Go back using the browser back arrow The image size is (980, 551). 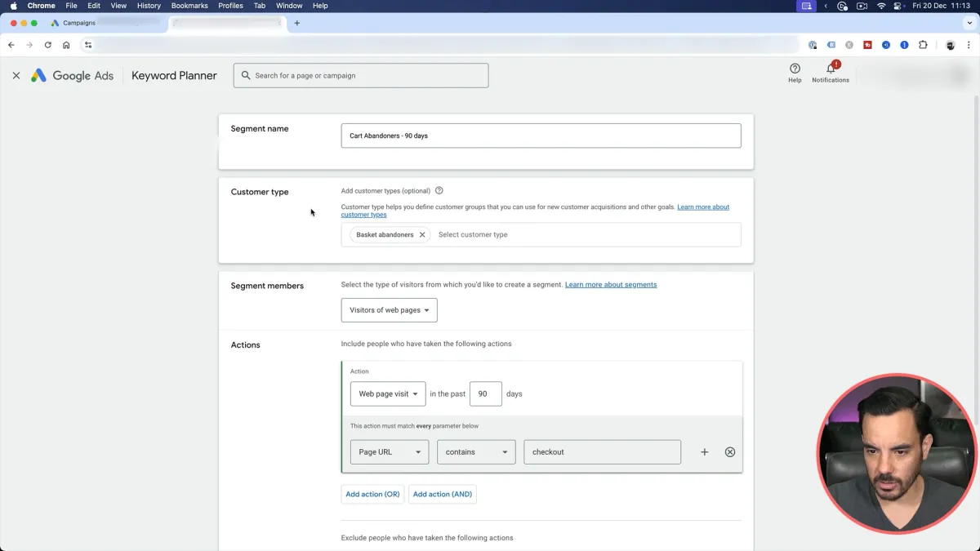point(11,45)
